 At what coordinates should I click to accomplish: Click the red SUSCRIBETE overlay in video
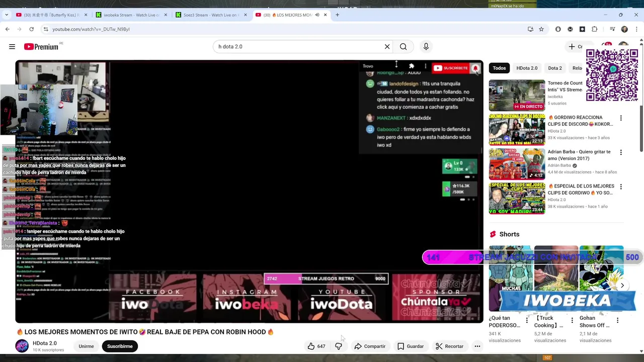451,68
